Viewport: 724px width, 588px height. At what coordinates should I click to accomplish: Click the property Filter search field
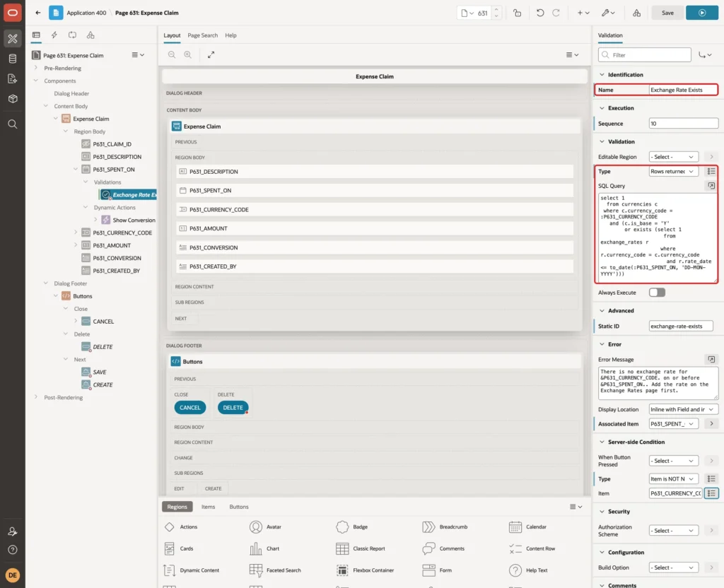(645, 55)
